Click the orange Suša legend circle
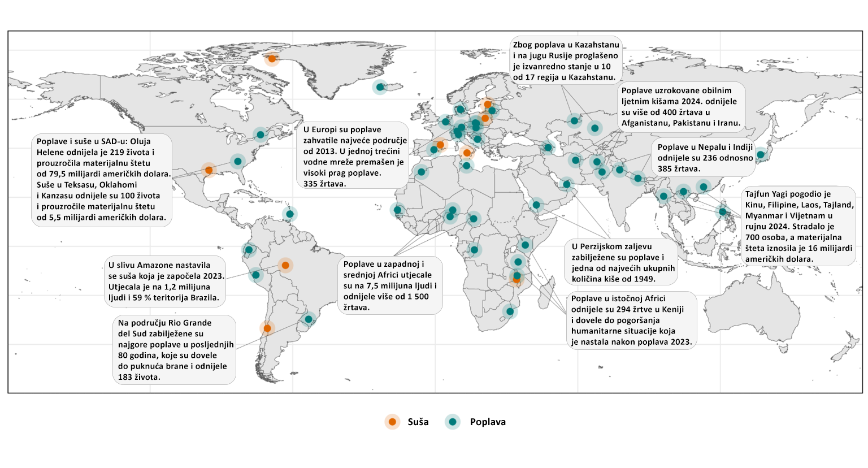868x468 pixels. tap(392, 422)
